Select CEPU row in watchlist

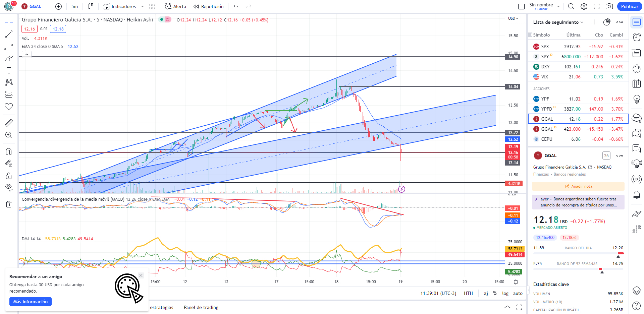tap(578, 139)
